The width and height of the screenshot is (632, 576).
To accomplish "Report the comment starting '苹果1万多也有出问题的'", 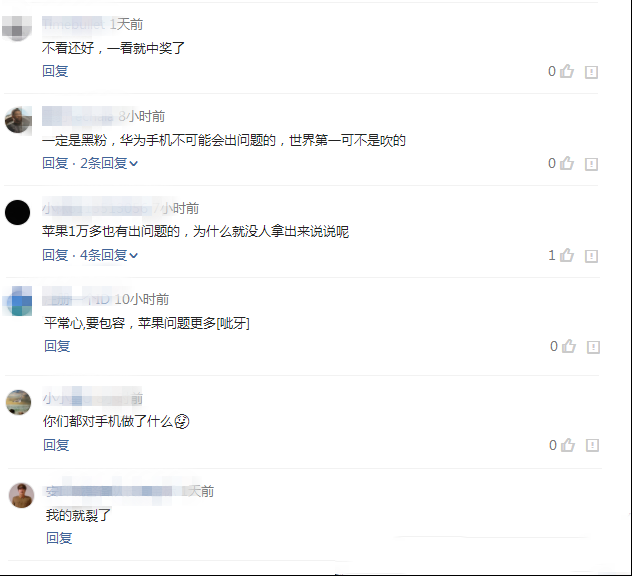I will [x=591, y=256].
